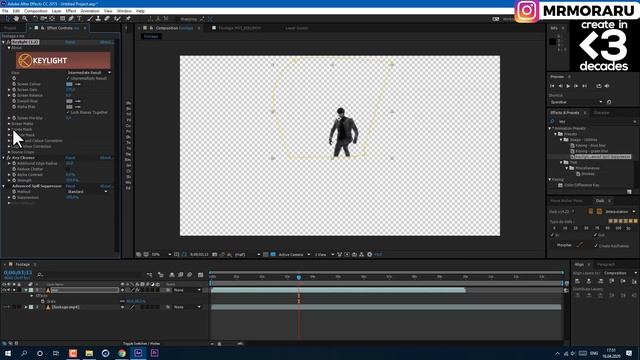Click the Composition Mini-Flowchart icon
Viewport: 640px width, 360px height.
149,275
